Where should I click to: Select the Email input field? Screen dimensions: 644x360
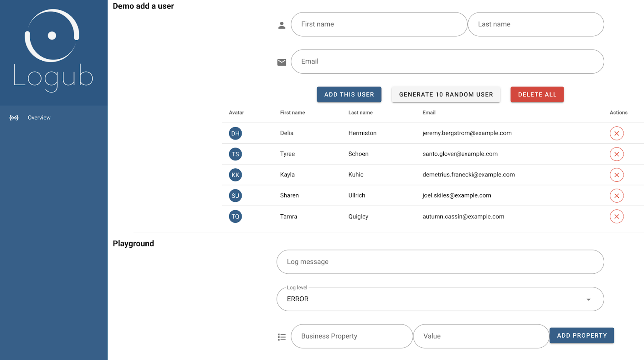(x=447, y=61)
